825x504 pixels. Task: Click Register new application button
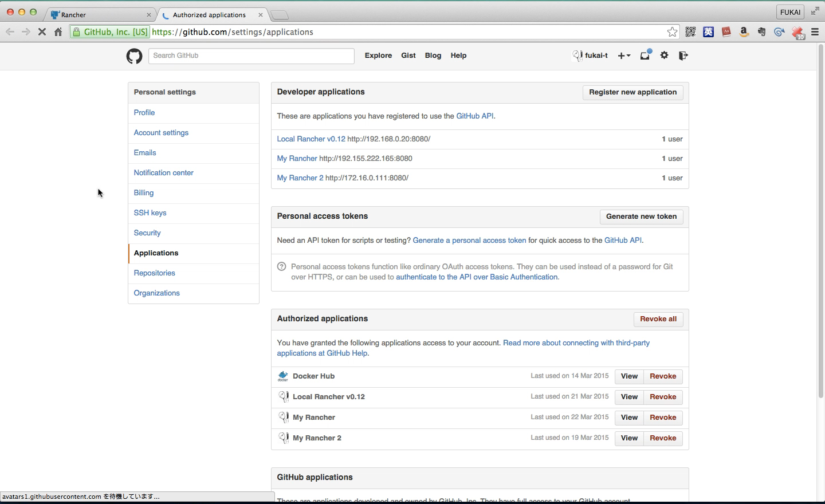[632, 92]
